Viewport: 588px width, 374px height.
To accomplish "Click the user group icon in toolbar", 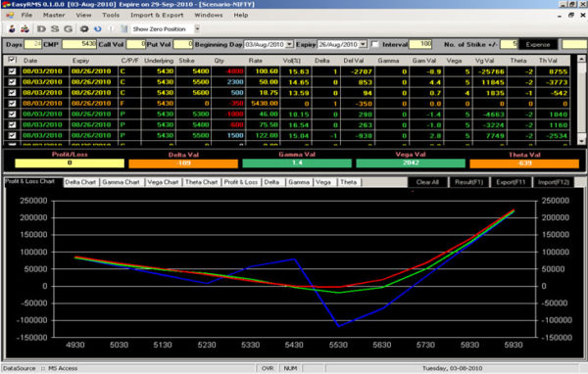I will pos(24,28).
